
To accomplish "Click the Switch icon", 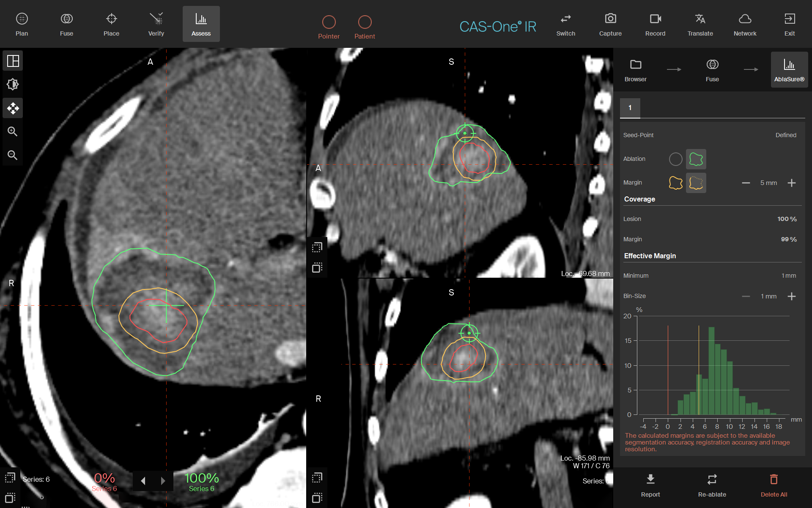I will pyautogui.click(x=566, y=24).
